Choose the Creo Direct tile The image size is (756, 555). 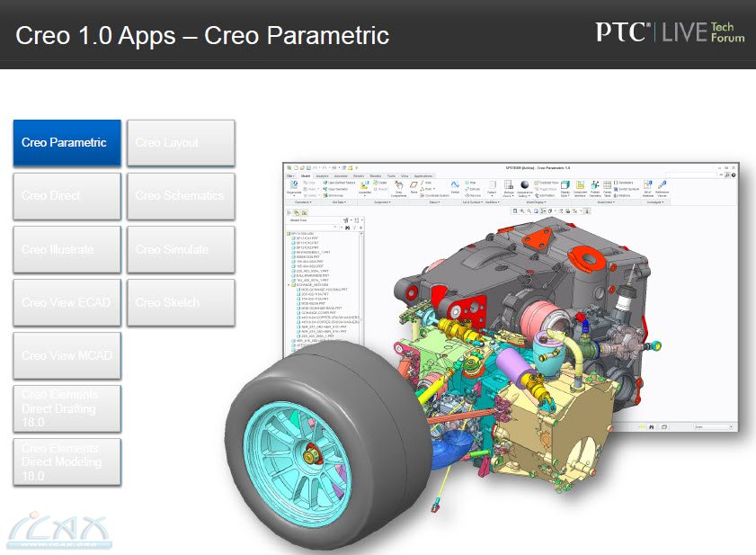pos(67,196)
